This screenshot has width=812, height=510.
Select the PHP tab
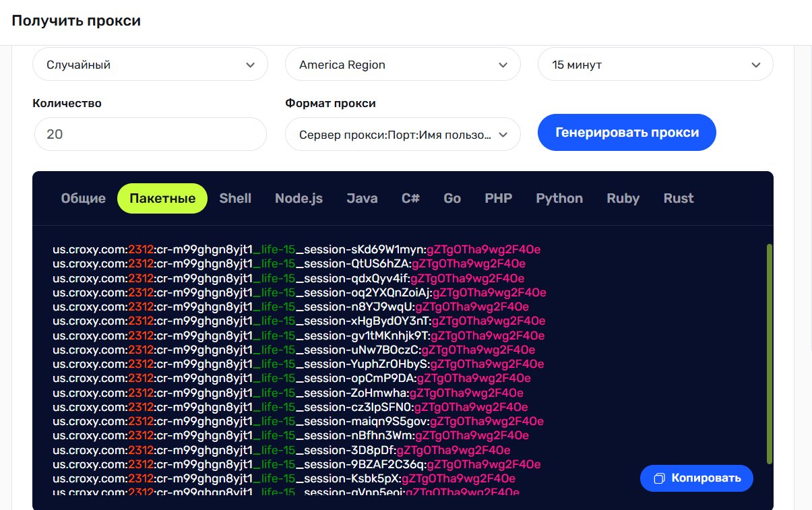[498, 198]
